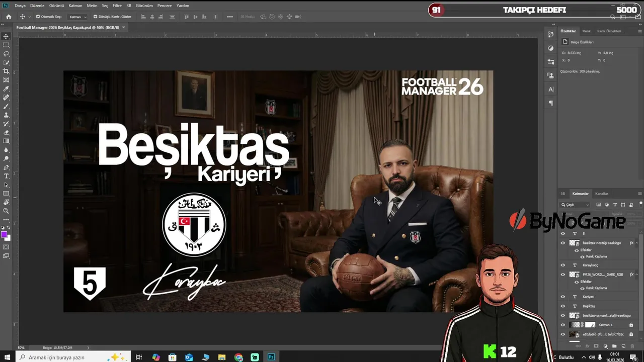Hide the Koraykocç text layer
Screen dimensions: 644x362
click(563, 265)
